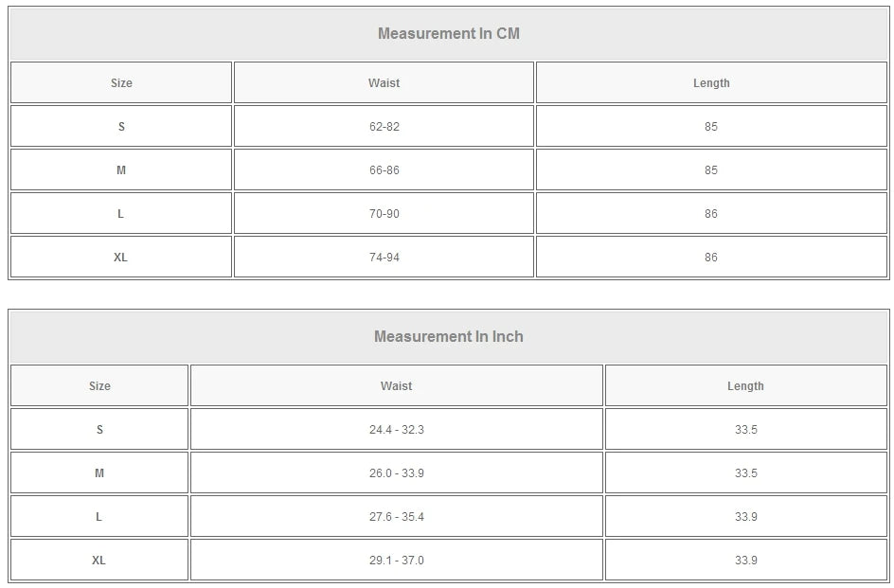Click the Size header in the CM table
The width and height of the screenshot is (894, 588).
pos(121,83)
